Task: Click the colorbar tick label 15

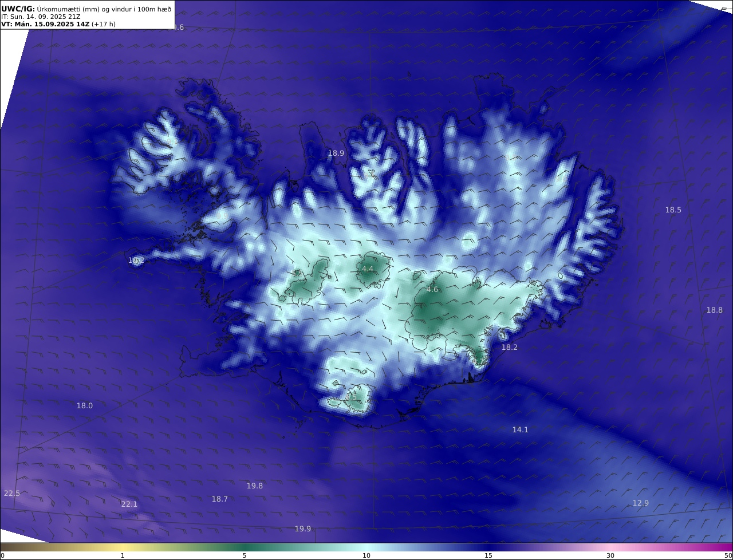Action: tap(488, 555)
